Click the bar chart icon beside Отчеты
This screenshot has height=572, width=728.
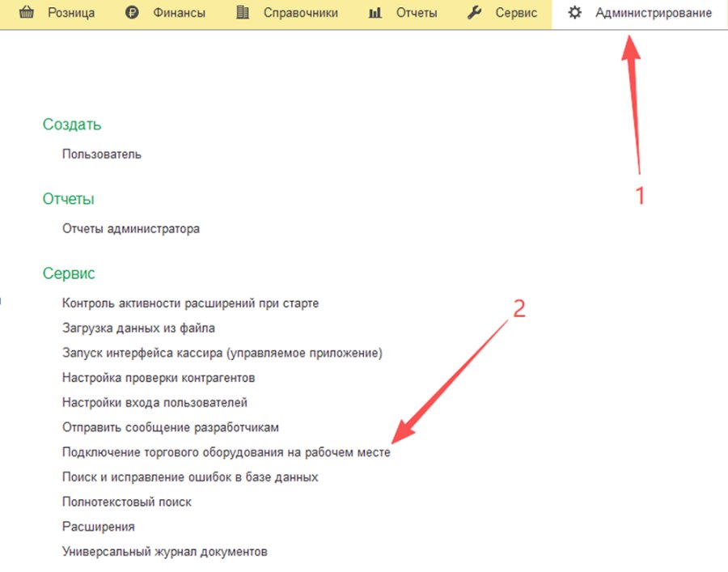pyautogui.click(x=375, y=12)
